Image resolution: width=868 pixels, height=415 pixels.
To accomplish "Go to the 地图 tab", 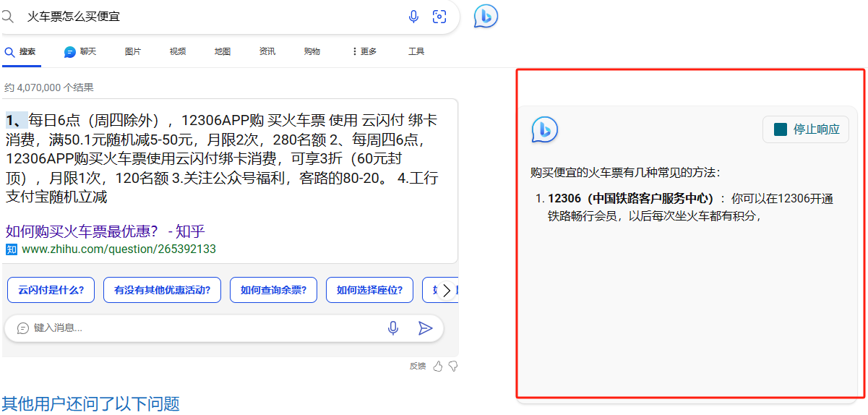I will coord(223,51).
